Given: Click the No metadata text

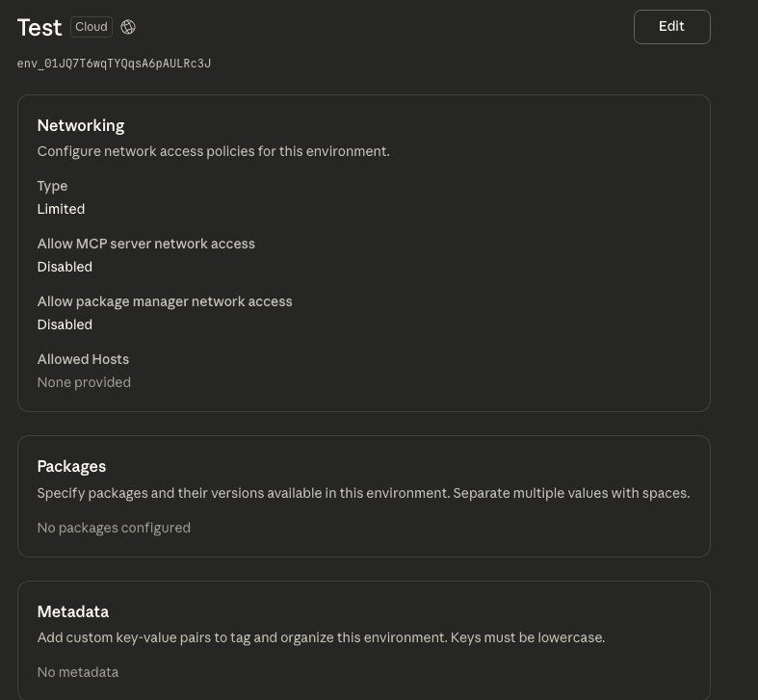Looking at the screenshot, I should coord(78,672).
